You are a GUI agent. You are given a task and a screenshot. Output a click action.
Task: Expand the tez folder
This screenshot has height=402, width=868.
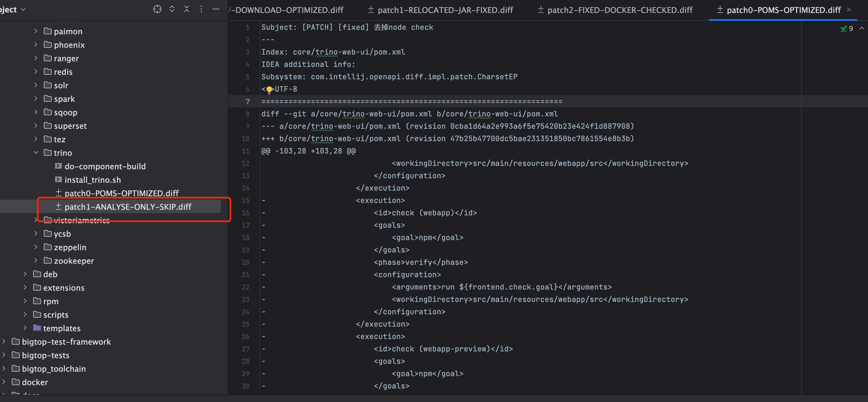pyautogui.click(x=36, y=139)
